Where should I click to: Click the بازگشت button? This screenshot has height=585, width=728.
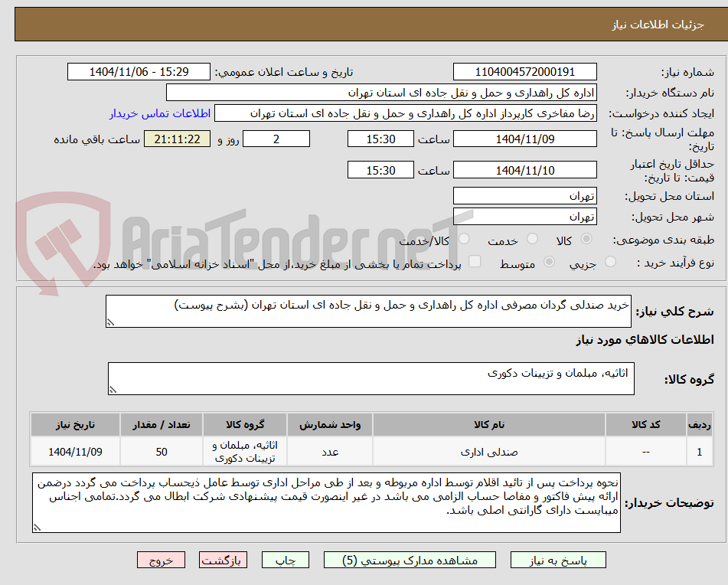coord(223,560)
